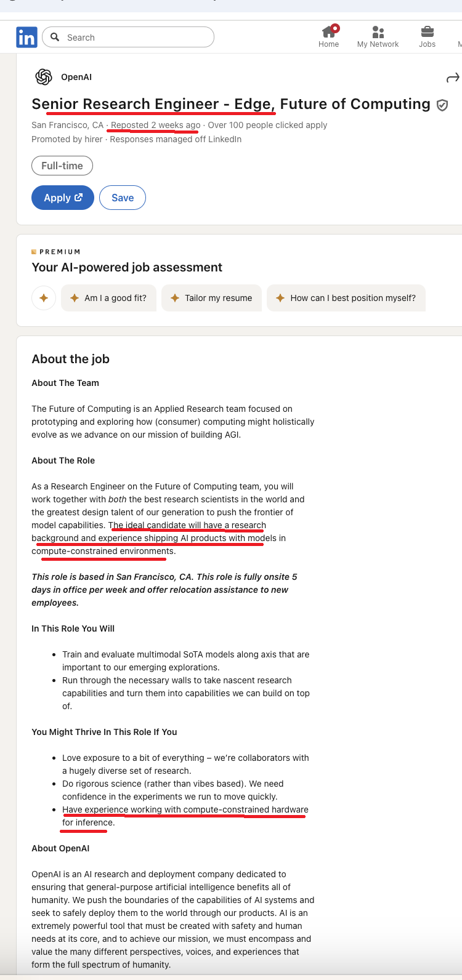Image resolution: width=462 pixels, height=980 pixels.
Task: Click the Apply button
Action: point(63,198)
